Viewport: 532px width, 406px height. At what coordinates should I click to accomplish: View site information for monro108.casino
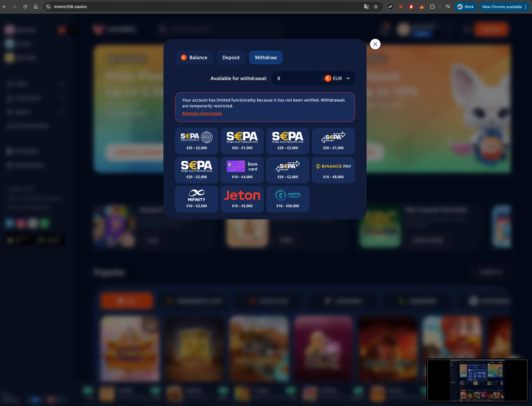[x=48, y=7]
